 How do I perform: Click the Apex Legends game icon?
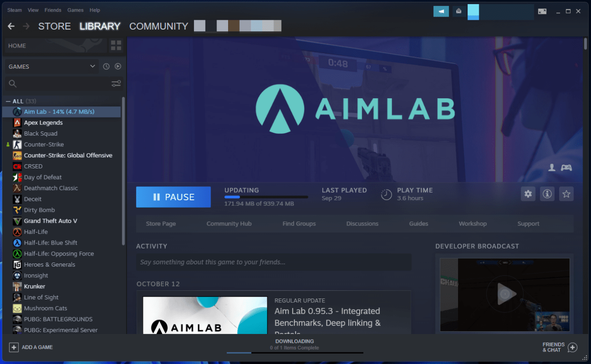coord(17,123)
